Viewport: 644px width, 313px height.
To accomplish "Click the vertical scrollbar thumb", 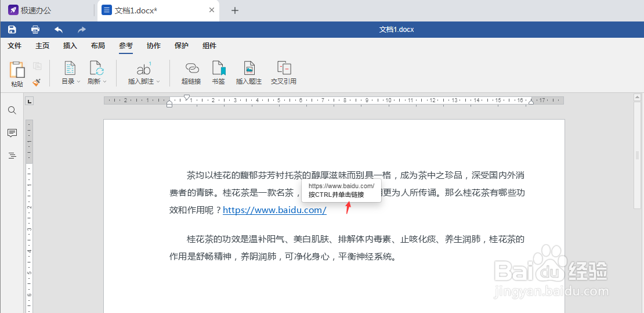I will pos(638,155).
